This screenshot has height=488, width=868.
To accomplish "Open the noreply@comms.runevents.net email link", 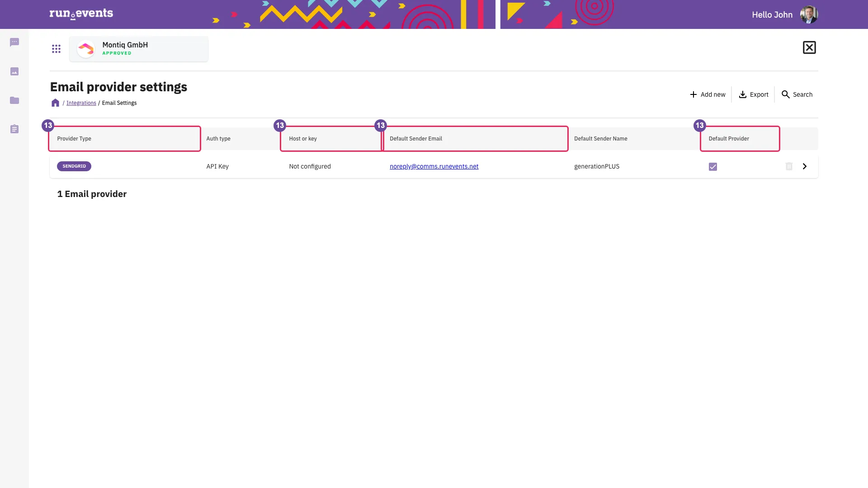I will 434,166.
